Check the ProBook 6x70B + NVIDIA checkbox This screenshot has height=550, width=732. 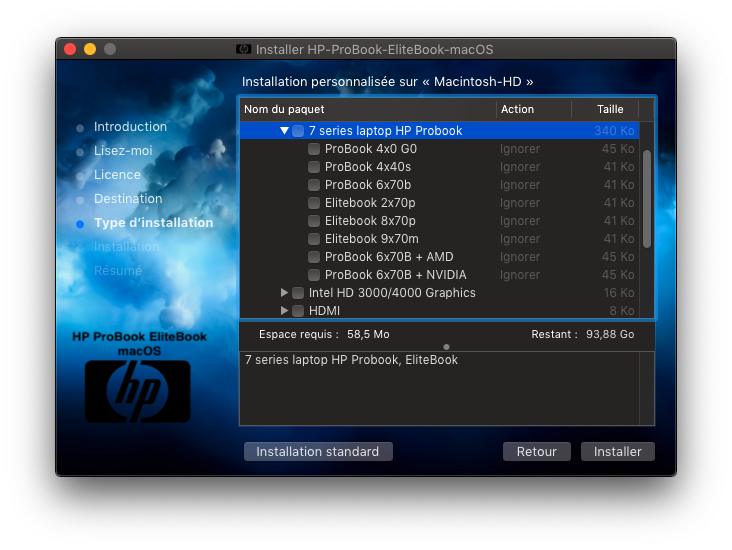[x=314, y=275]
